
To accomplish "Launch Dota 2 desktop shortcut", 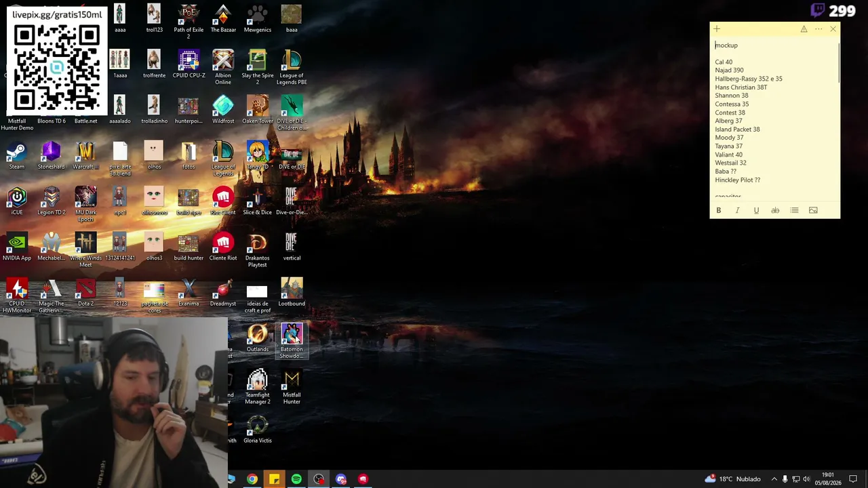I will [85, 291].
